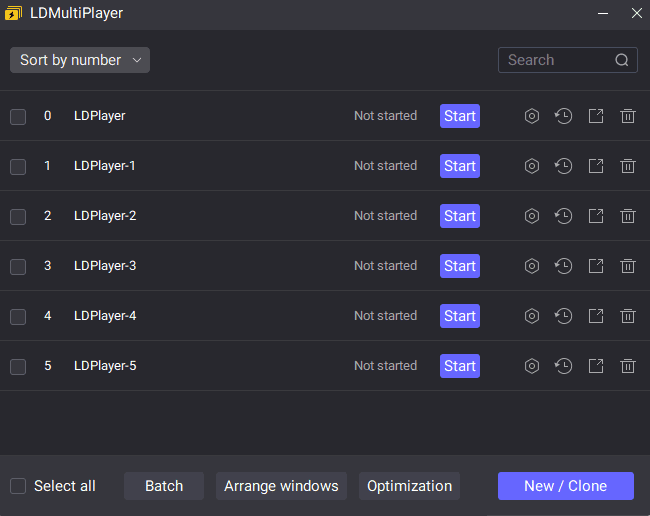This screenshot has height=516, width=650.
Task: Tick the checkbox for LDPlayer-2
Action: pyautogui.click(x=18, y=217)
